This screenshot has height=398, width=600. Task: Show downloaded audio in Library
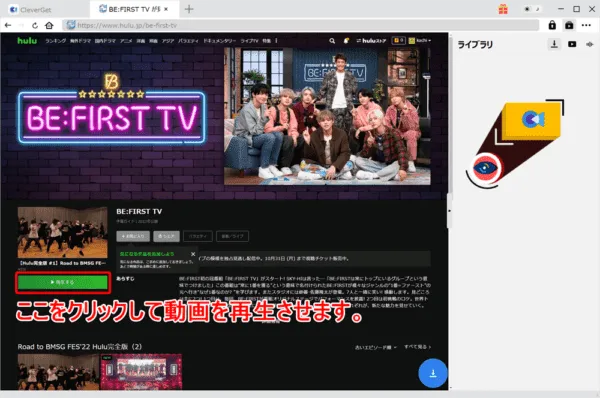coord(589,44)
